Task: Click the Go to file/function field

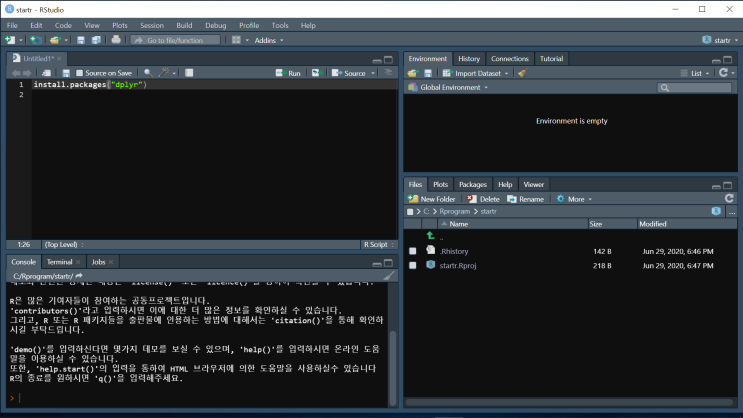Action: [175, 40]
